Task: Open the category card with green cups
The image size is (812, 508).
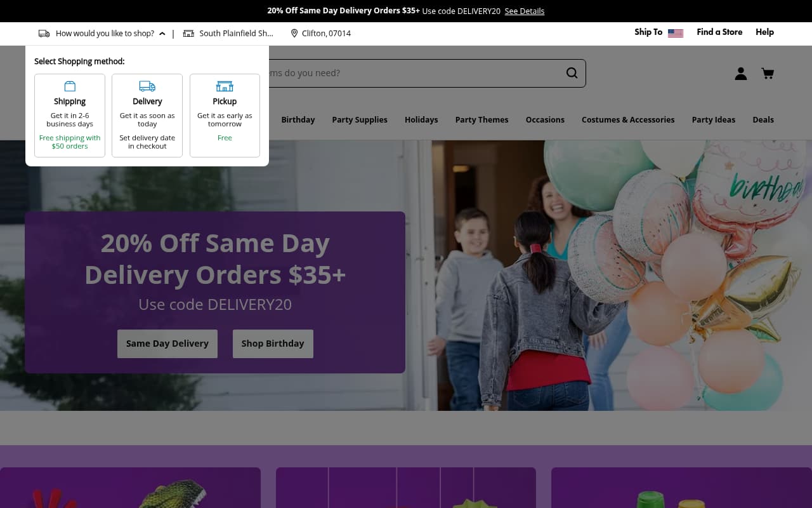Action: pyautogui.click(x=681, y=488)
